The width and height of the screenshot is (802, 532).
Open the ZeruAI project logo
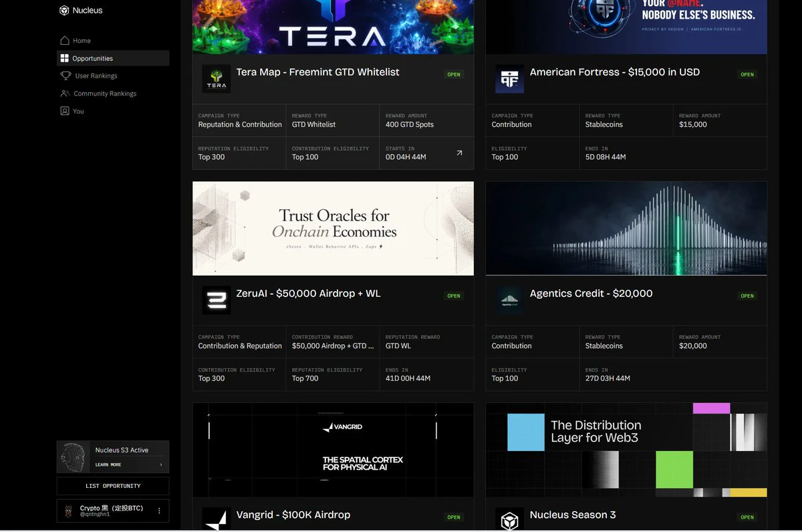pos(217,300)
